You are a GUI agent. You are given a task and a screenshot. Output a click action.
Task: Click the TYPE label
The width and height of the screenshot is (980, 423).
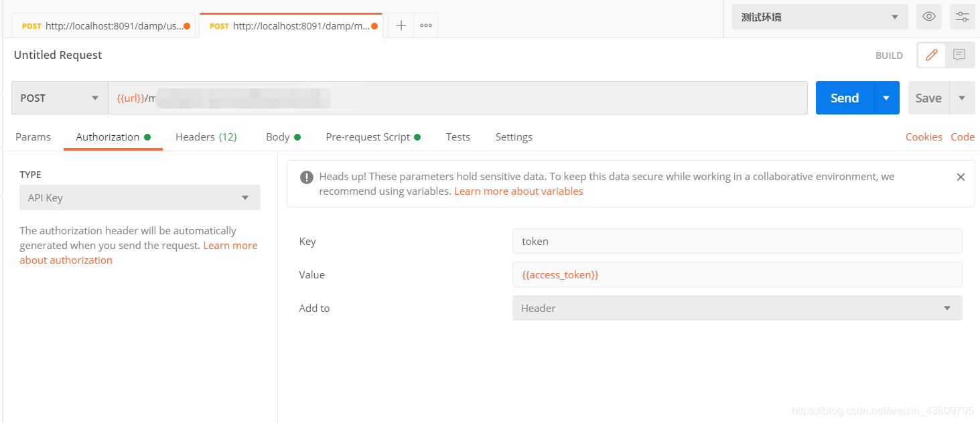pyautogui.click(x=30, y=175)
